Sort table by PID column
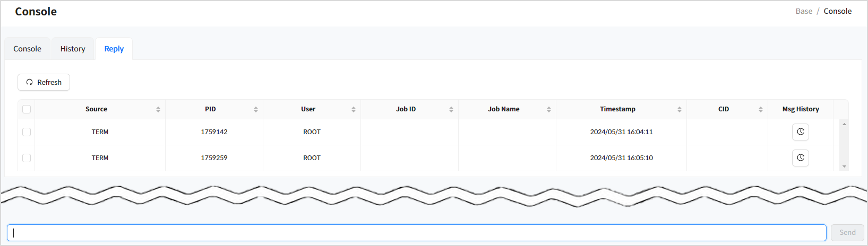The width and height of the screenshot is (868, 246). pos(255,109)
